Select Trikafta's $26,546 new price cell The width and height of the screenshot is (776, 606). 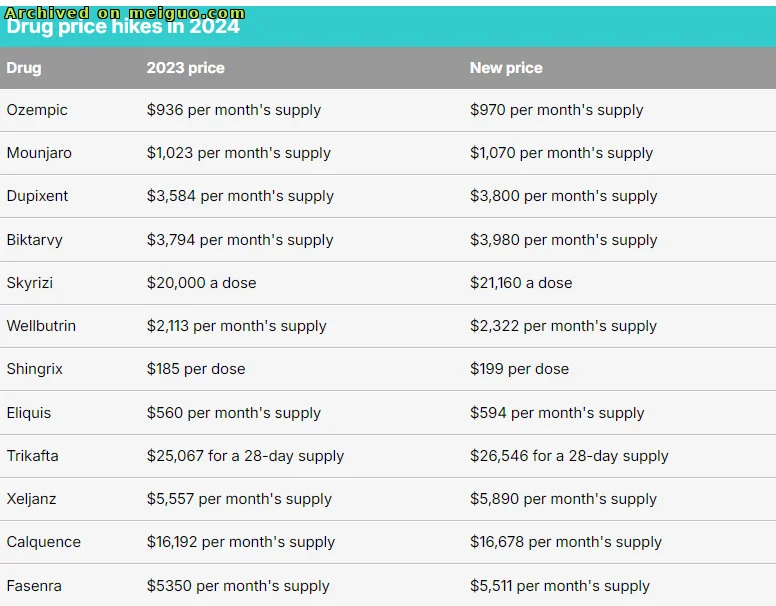pyautogui.click(x=569, y=456)
